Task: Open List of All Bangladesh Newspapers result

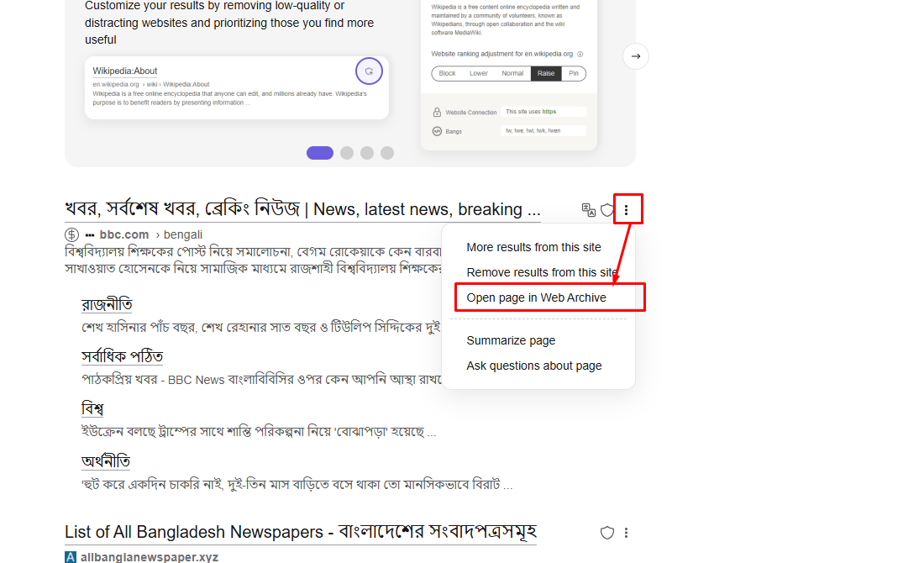Action: point(301,532)
